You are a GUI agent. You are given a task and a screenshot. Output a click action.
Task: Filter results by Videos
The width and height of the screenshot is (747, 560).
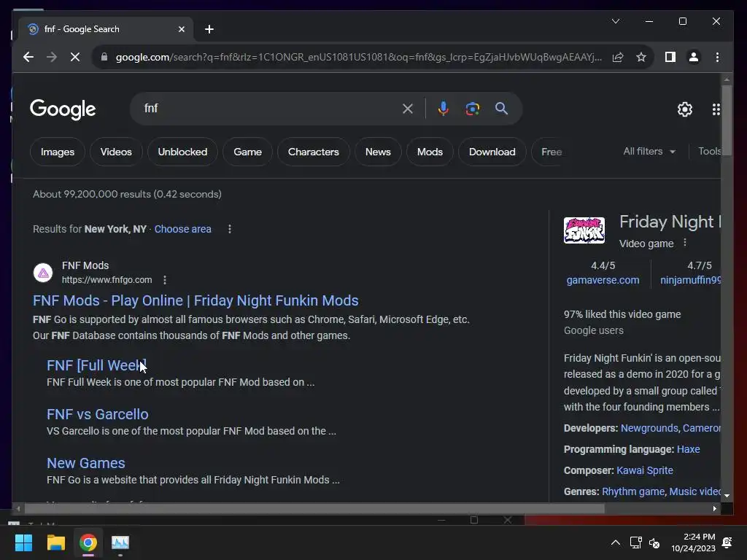[116, 152]
